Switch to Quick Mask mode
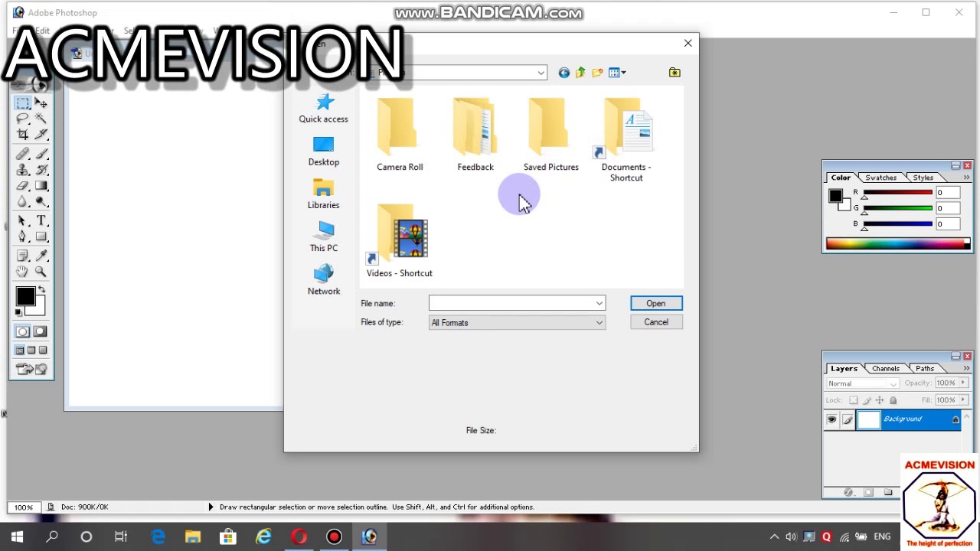980x551 pixels. (41, 331)
